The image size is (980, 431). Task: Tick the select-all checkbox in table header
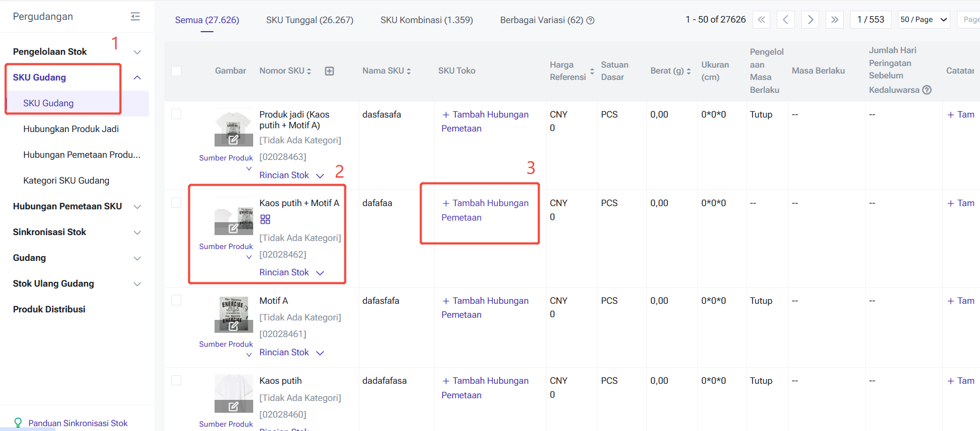(176, 71)
